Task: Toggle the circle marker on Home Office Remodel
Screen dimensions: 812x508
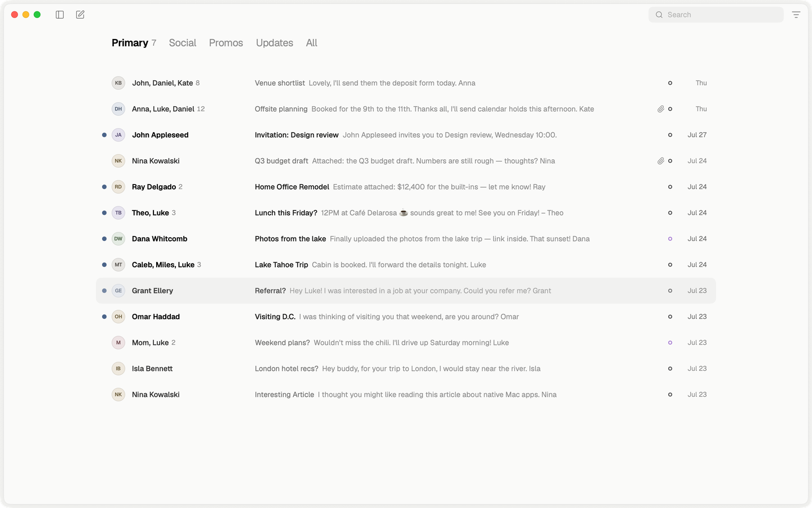Action: [x=670, y=187]
